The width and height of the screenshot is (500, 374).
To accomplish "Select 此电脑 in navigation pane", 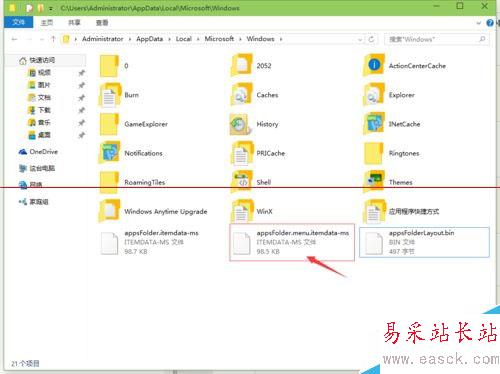I will click(x=37, y=168).
